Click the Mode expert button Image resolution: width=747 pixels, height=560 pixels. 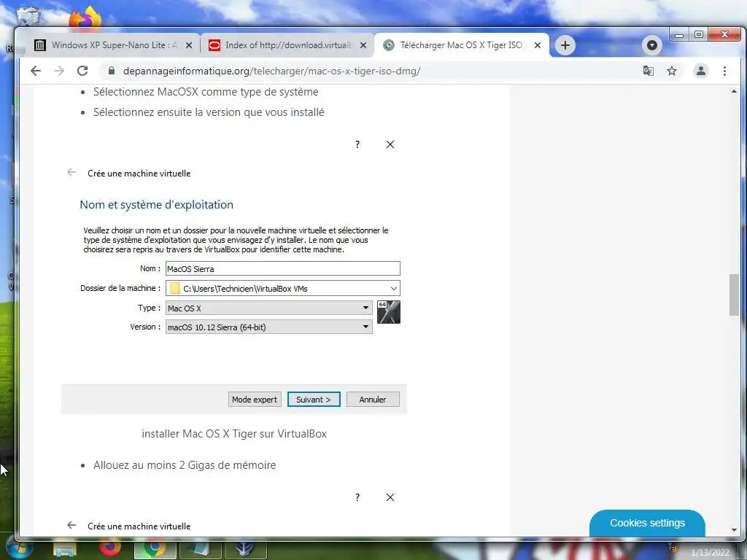coord(255,400)
